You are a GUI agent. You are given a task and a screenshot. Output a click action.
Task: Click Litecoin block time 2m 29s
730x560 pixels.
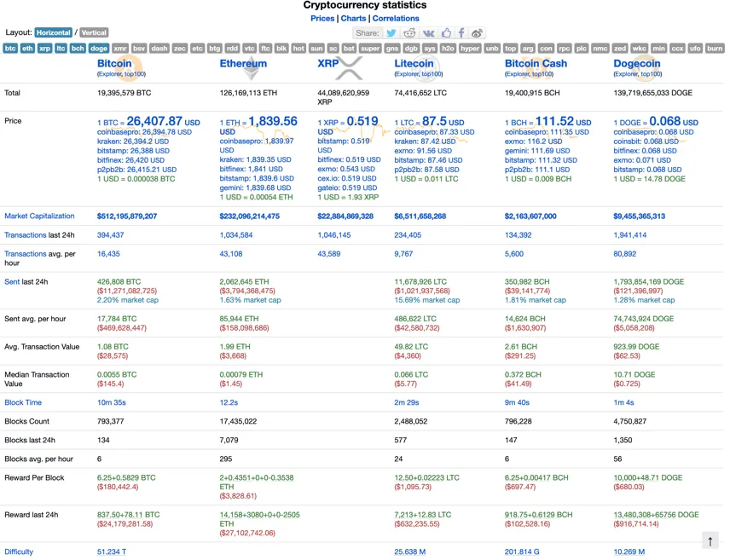[x=407, y=402]
